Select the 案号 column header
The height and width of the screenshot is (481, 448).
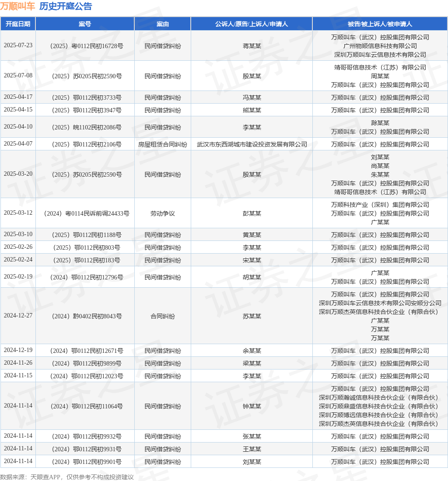click(85, 24)
